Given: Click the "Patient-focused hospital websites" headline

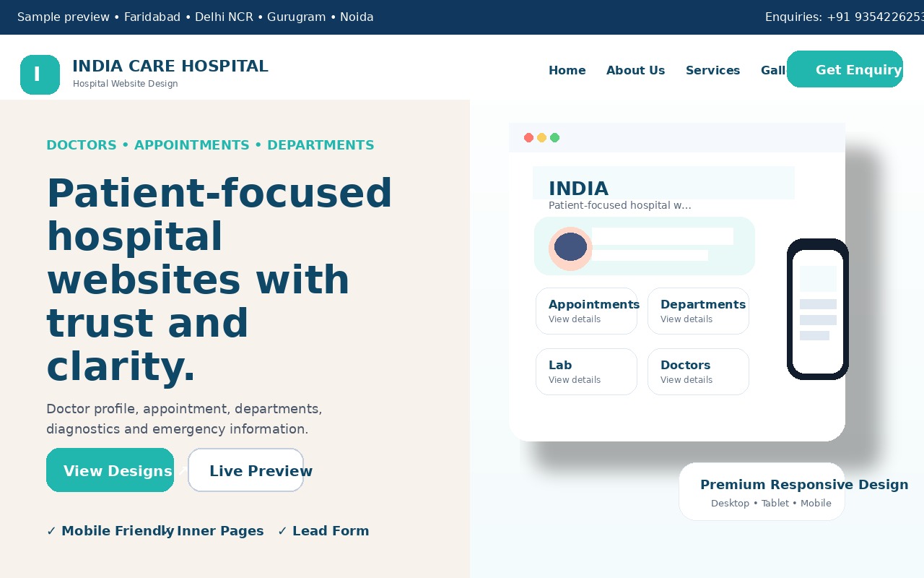Looking at the screenshot, I should point(219,280).
